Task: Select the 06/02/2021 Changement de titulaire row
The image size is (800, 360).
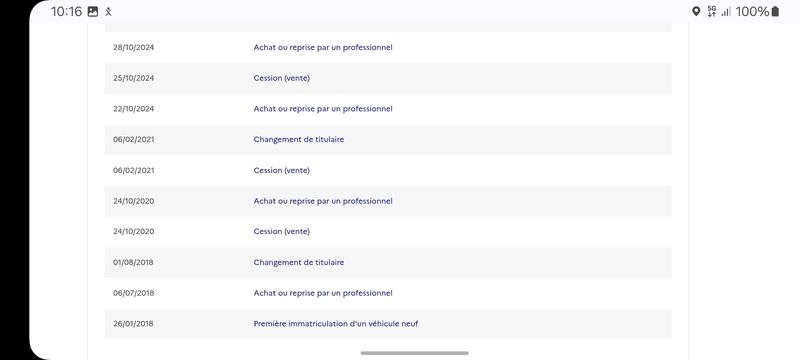Action: 388,139
